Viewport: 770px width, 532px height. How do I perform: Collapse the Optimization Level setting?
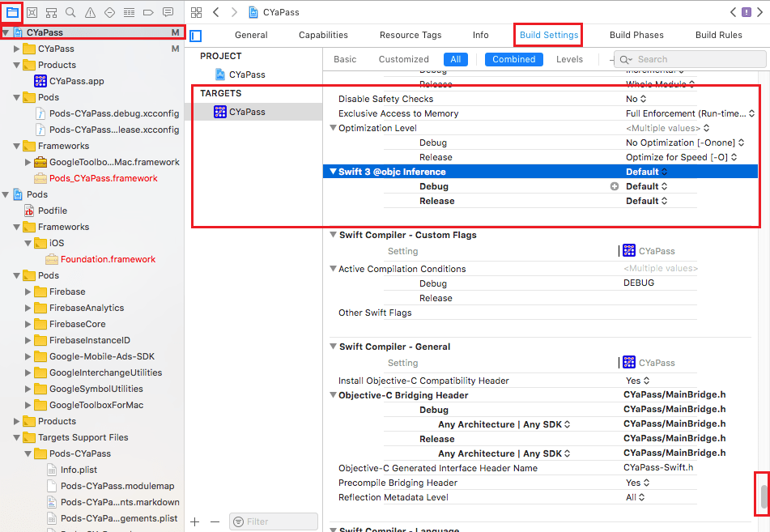[333, 128]
